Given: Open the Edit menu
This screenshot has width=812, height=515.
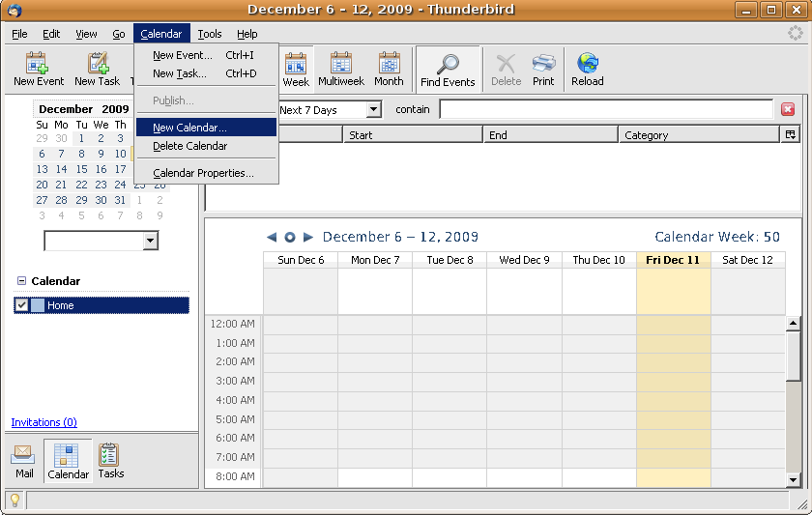Looking at the screenshot, I should pyautogui.click(x=51, y=34).
